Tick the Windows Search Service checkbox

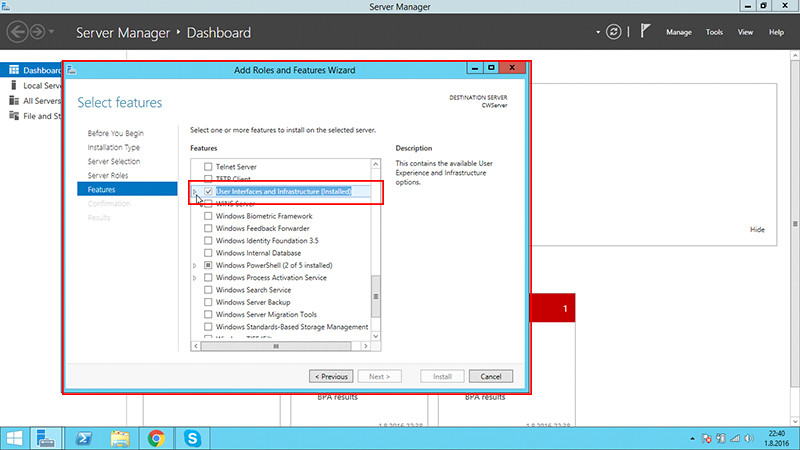point(208,290)
